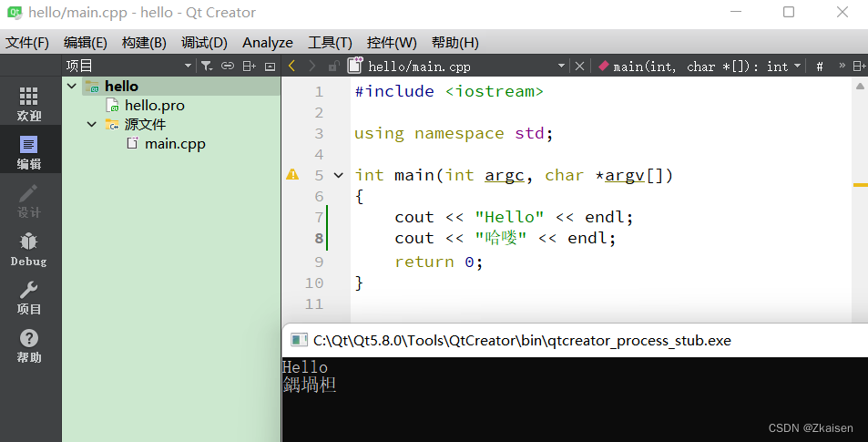Click the std namespace on line 3
Viewport: 868px width, 442px height.
click(x=530, y=133)
